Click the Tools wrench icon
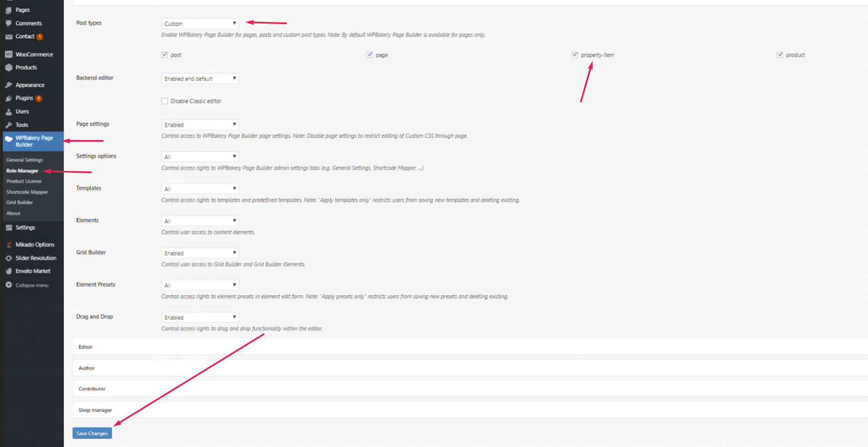 click(8, 125)
